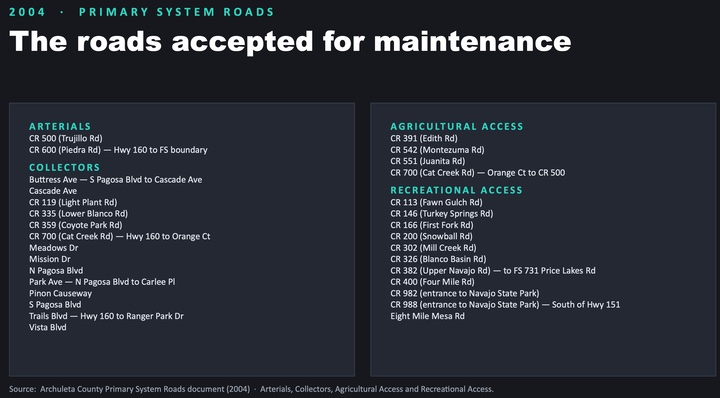This screenshot has width=720, height=398.
Task: Select the ARTERIALS heading
Action: 60,127
